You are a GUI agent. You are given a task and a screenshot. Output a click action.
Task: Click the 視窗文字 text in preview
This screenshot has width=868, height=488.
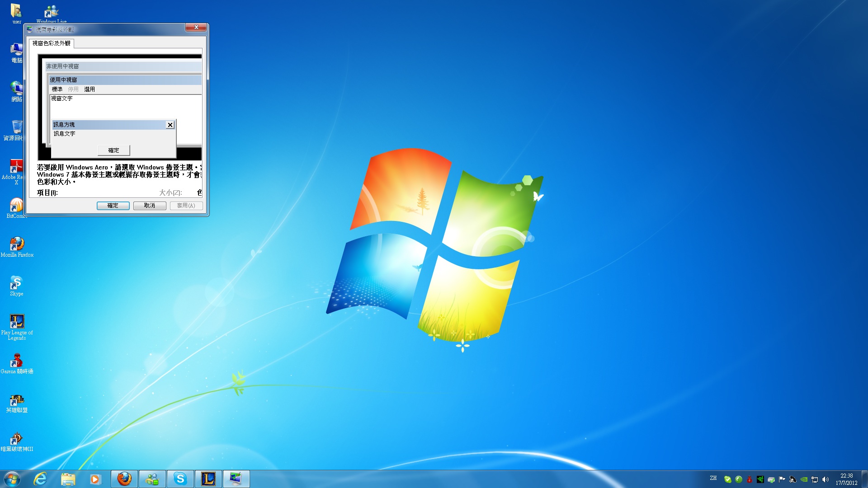(61, 99)
